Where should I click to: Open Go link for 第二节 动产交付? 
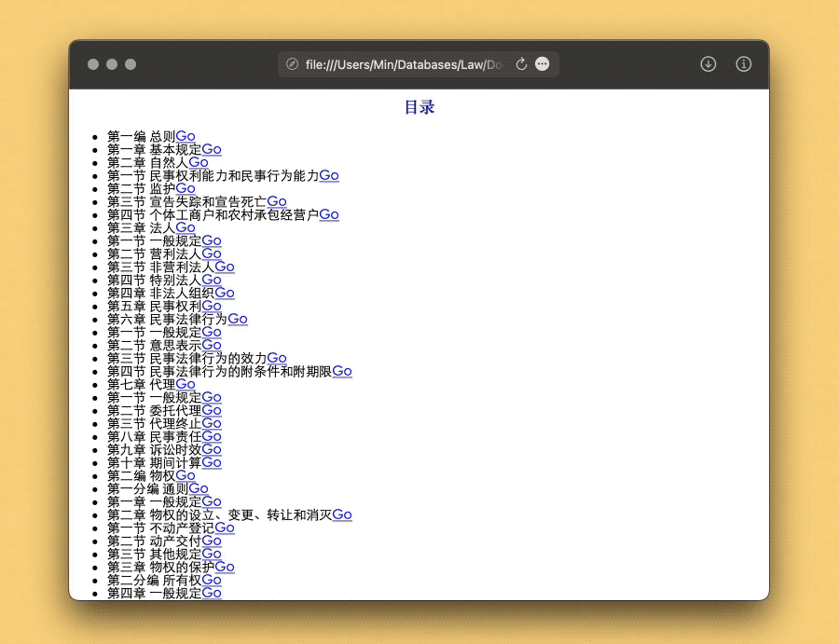point(212,541)
